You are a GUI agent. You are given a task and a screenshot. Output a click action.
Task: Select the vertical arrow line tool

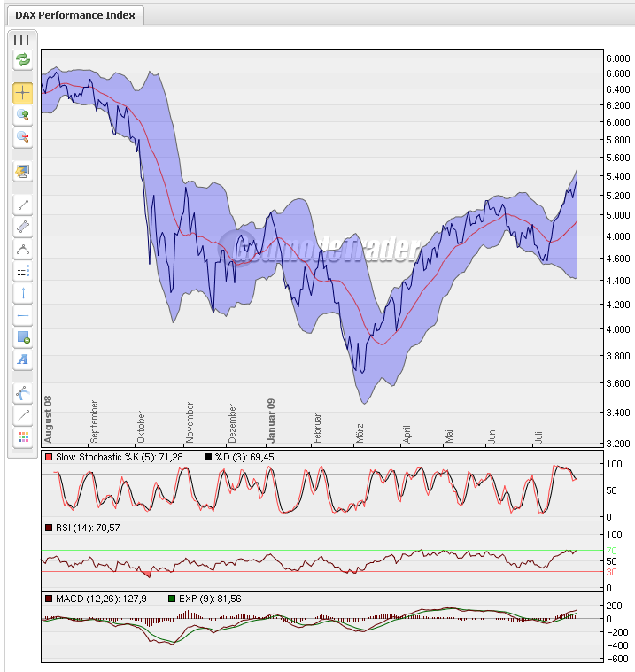(x=22, y=293)
